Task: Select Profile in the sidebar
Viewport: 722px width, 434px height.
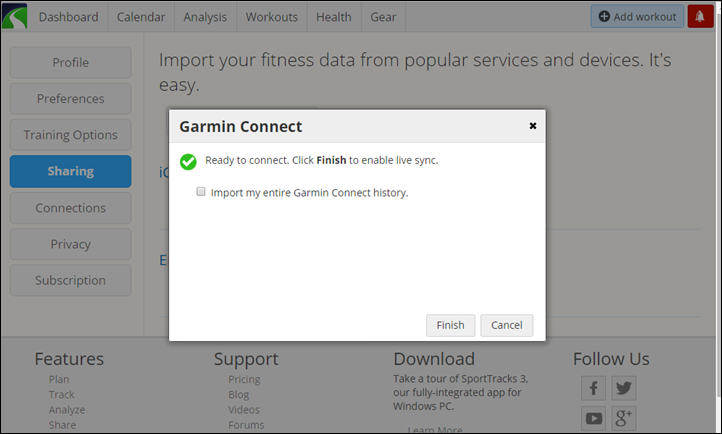Action: pyautogui.click(x=70, y=62)
